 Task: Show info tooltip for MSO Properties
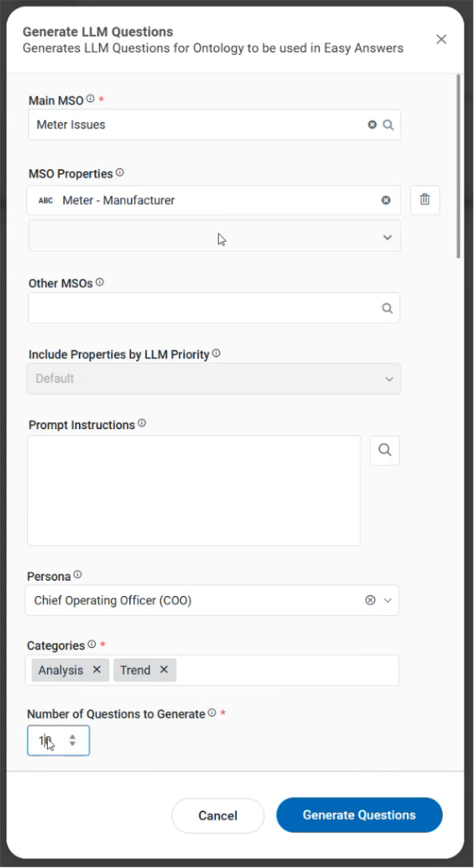(x=120, y=172)
